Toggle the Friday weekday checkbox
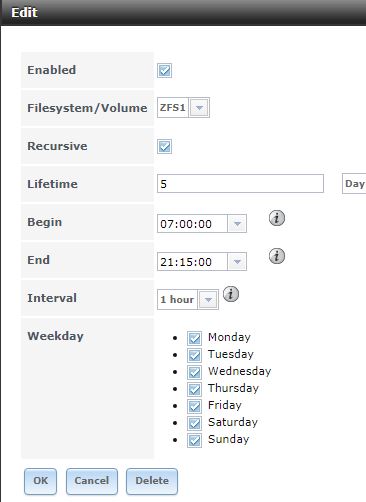The width and height of the screenshot is (366, 502). click(194, 406)
